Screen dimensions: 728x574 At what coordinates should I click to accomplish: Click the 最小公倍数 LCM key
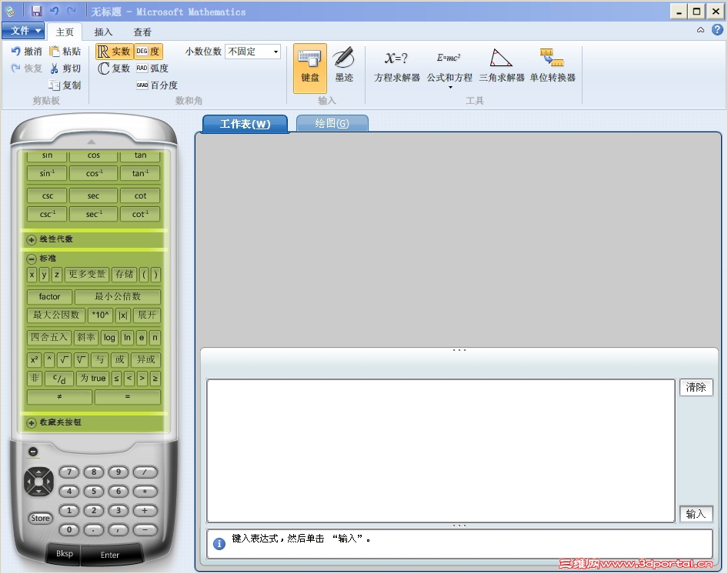click(118, 297)
